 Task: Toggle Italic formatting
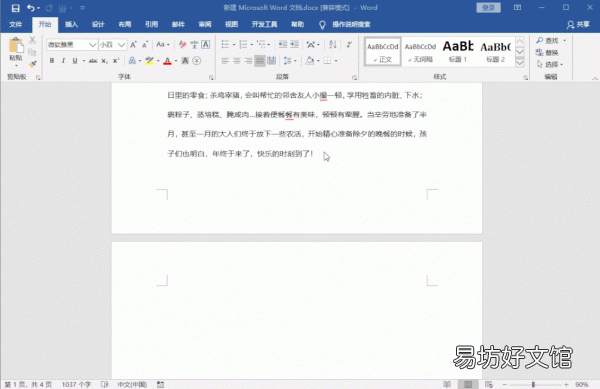pyautogui.click(x=63, y=60)
